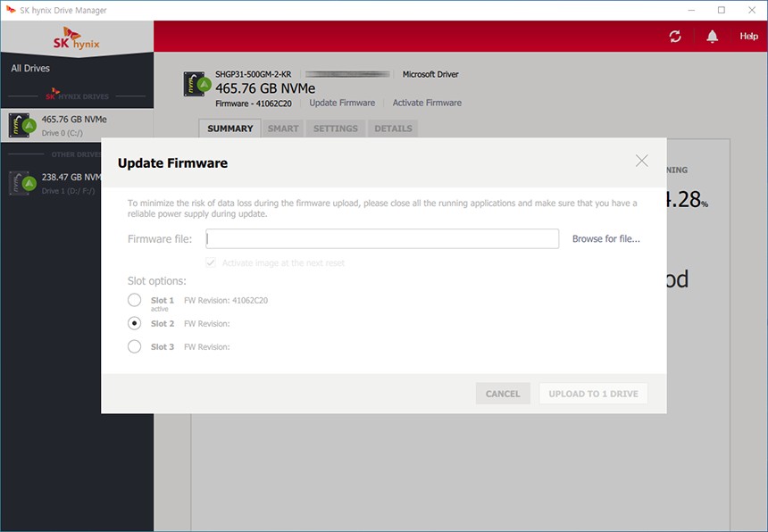This screenshot has height=532, width=768.
Task: Click the SK hynix logo
Action: click(x=77, y=38)
